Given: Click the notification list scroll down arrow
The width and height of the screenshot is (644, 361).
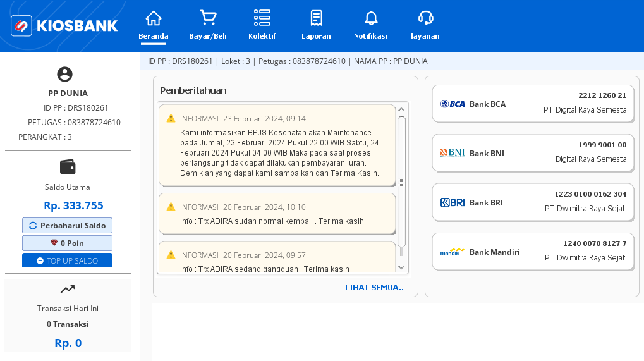Looking at the screenshot, I should (x=402, y=267).
